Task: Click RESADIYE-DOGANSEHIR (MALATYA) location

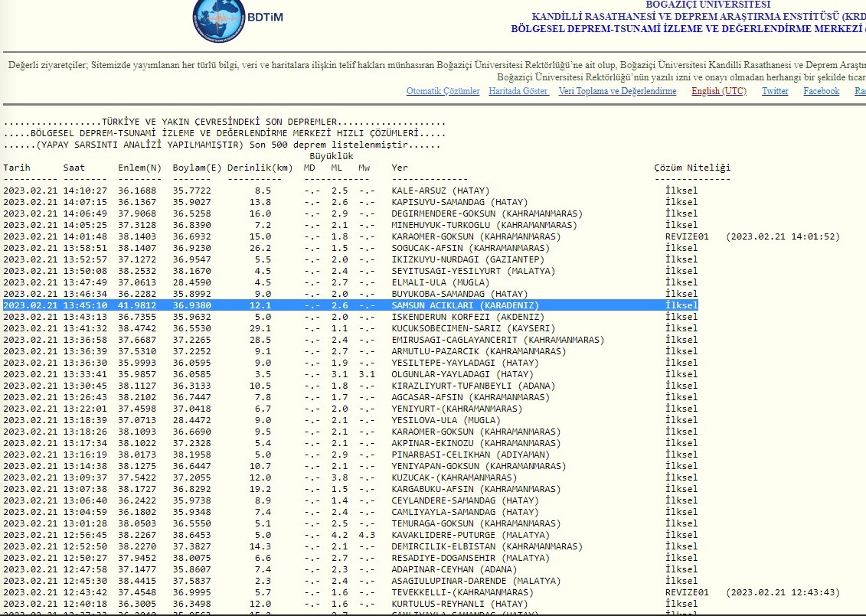Action: (x=471, y=558)
